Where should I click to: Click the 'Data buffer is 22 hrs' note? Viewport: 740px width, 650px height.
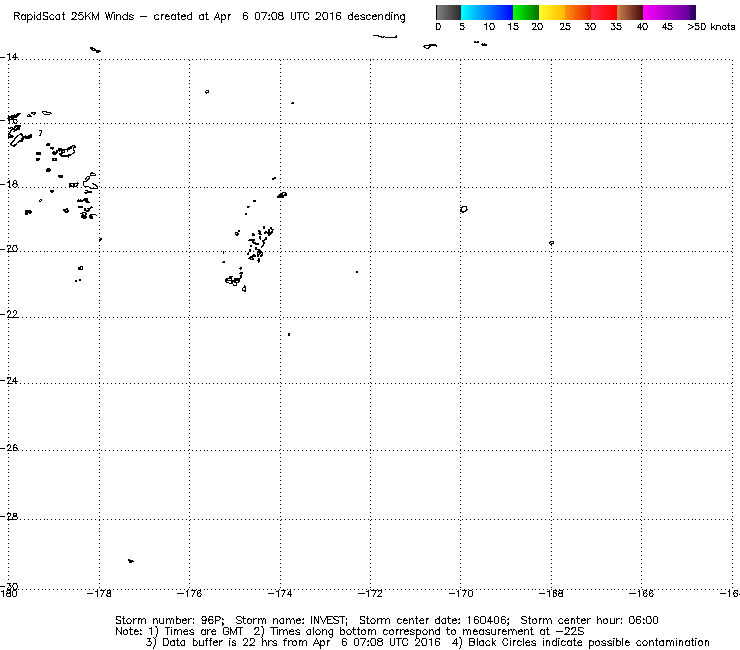click(221, 642)
